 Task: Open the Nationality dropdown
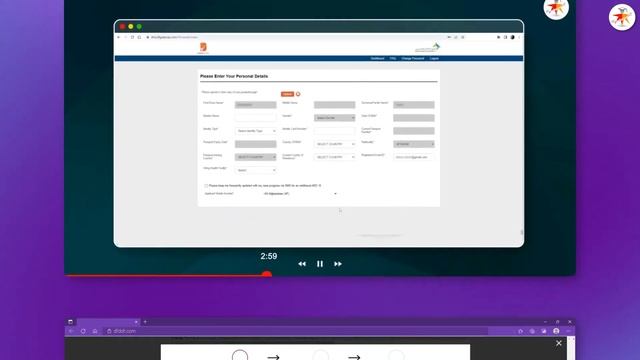pyautogui.click(x=414, y=144)
